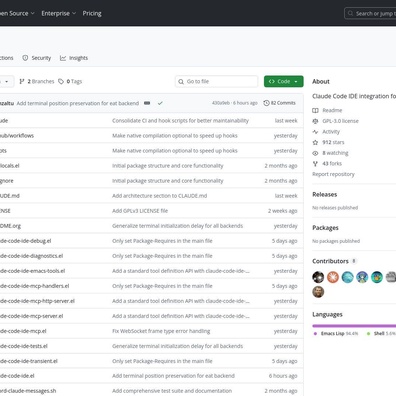Image resolution: width=396 pixels, height=396 pixels.
Task: Open the branch selector dropdown
Action: click(7, 81)
